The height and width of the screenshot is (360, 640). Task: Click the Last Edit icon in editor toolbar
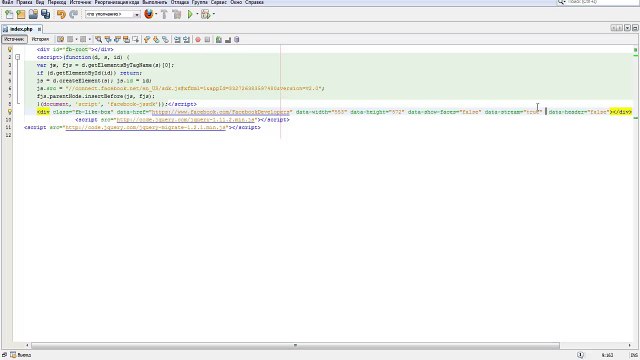tap(60, 40)
